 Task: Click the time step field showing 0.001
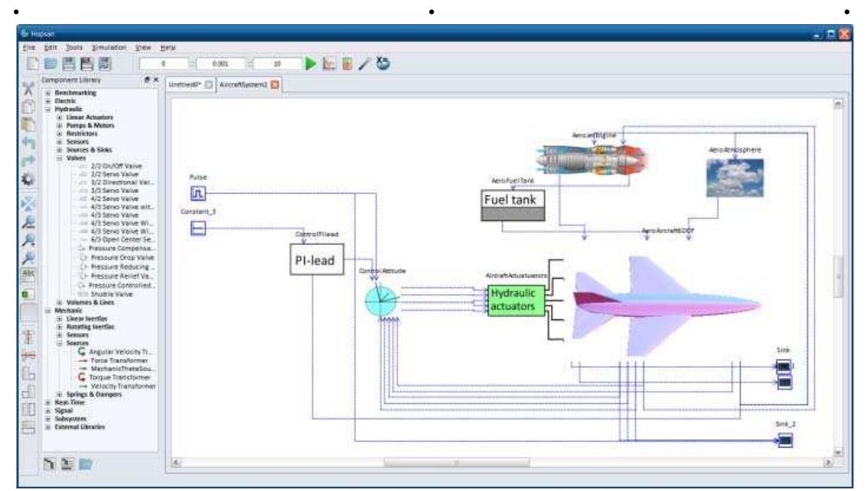[x=220, y=64]
